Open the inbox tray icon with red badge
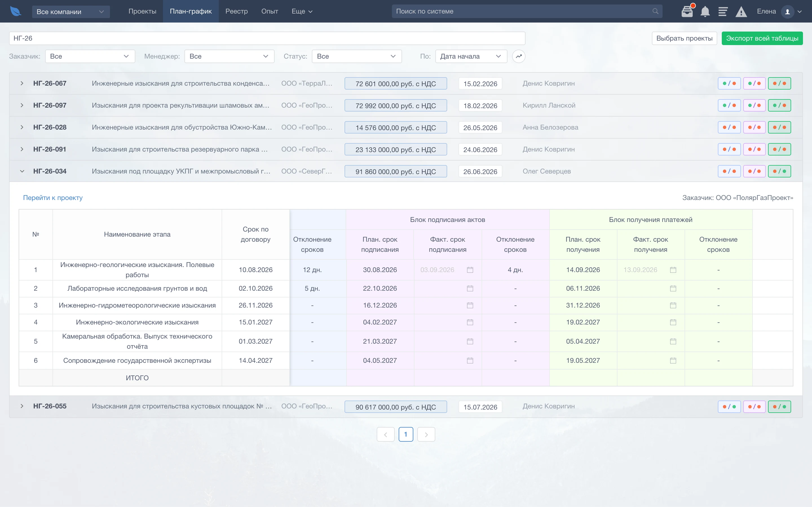This screenshot has width=812, height=507. [x=687, y=11]
